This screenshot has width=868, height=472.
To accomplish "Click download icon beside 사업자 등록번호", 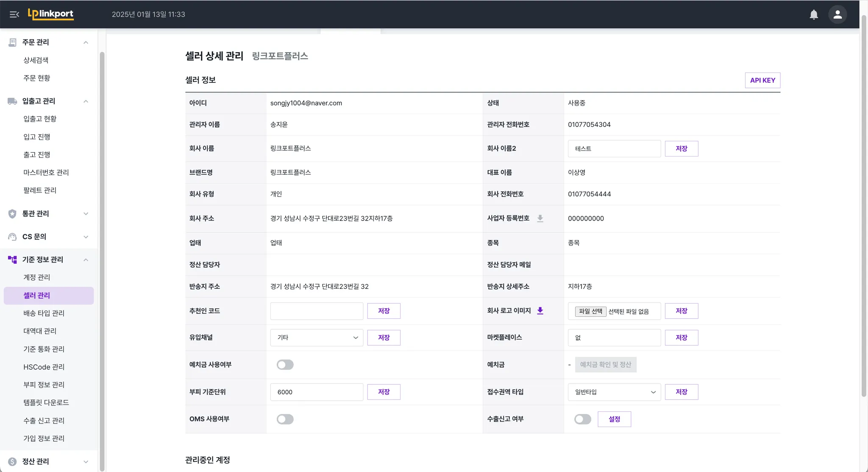I will [540, 218].
